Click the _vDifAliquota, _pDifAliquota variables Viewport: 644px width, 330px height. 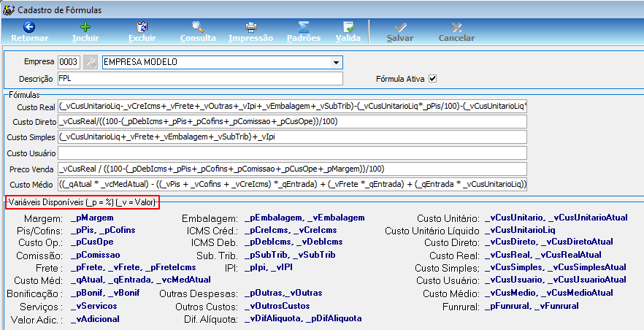click(x=303, y=319)
